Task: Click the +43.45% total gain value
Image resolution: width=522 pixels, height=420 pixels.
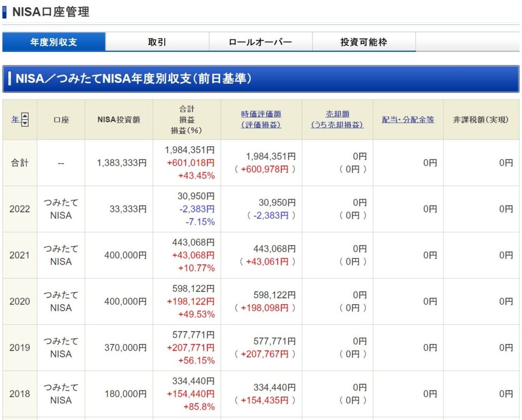Action: [x=196, y=176]
